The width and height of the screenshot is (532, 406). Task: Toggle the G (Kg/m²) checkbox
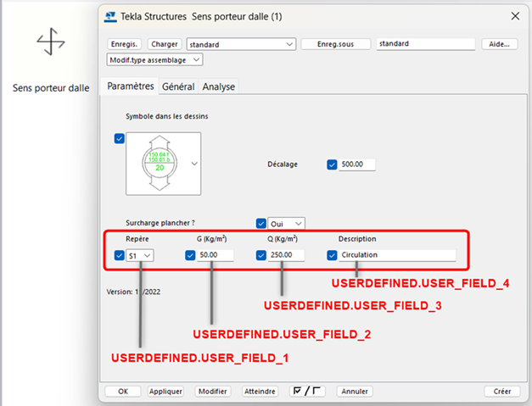(190, 255)
